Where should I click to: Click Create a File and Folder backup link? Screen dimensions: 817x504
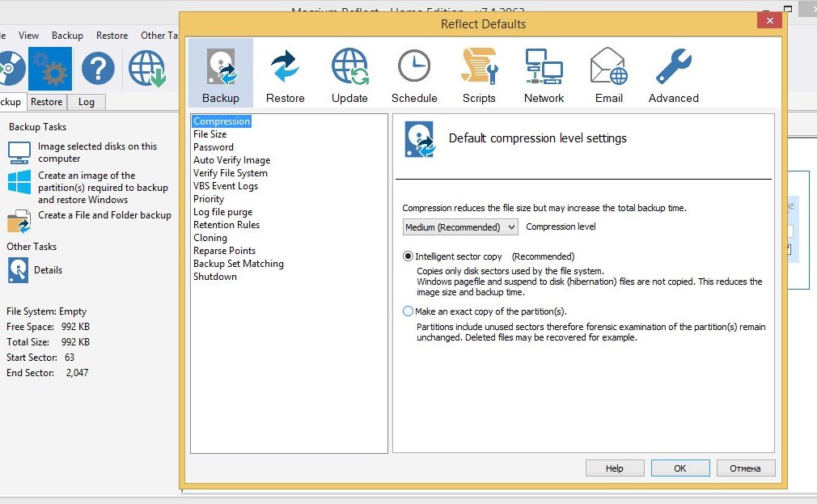(x=104, y=215)
